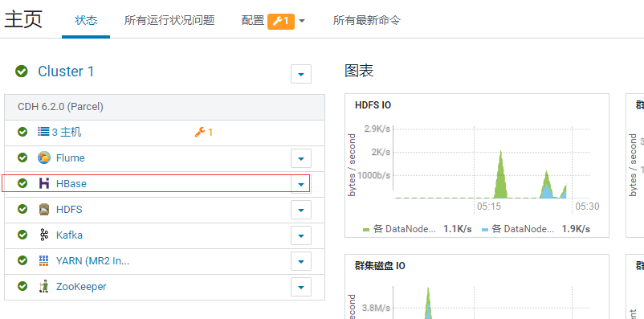Open the 配置 tab
The image size is (644, 319).
click(x=253, y=21)
